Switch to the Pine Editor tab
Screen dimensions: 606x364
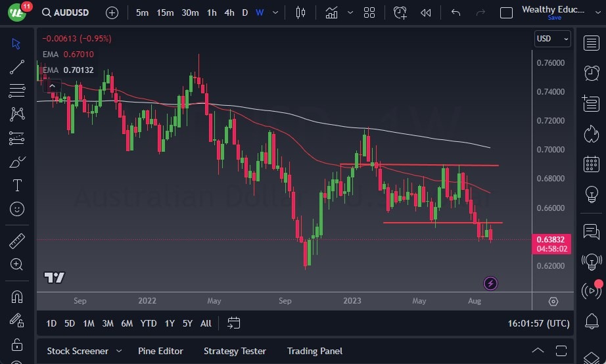point(160,351)
